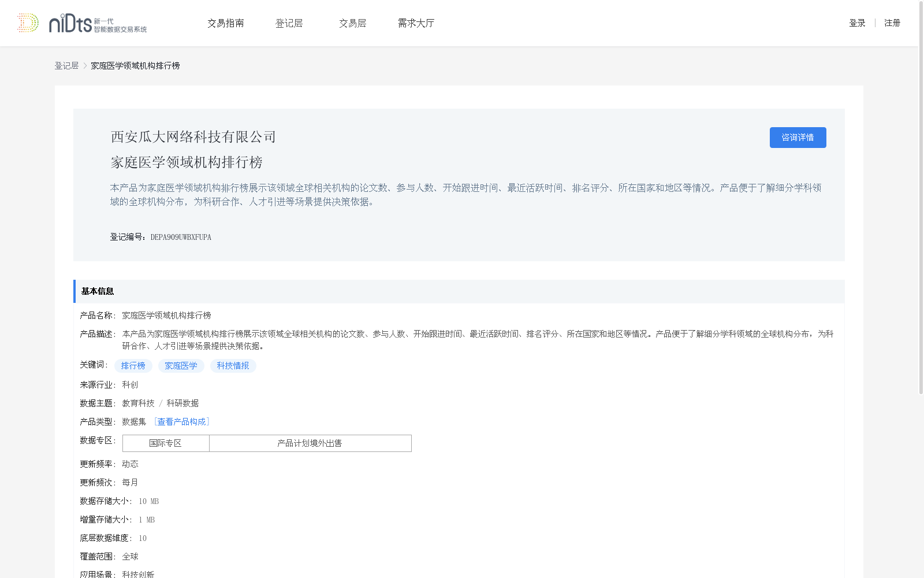This screenshot has height=578, width=924.
Task: Select the 排行榜 keyword tag
Action: (133, 366)
